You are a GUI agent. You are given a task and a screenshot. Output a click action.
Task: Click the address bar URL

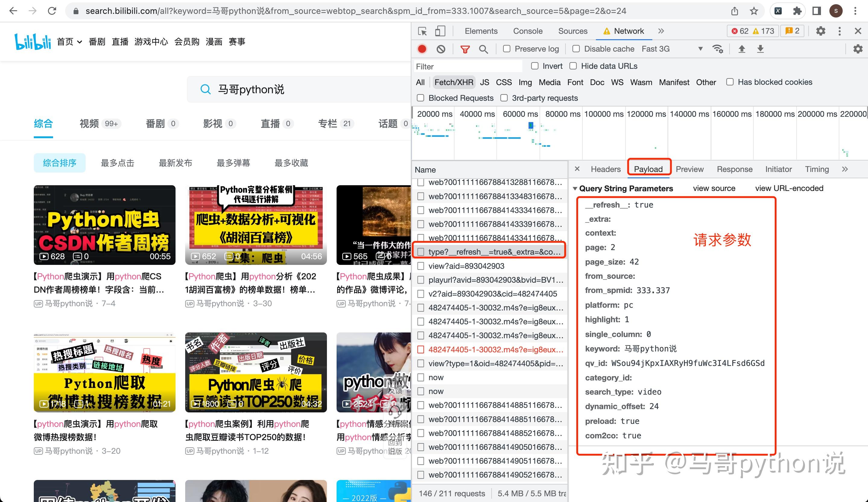(356, 11)
